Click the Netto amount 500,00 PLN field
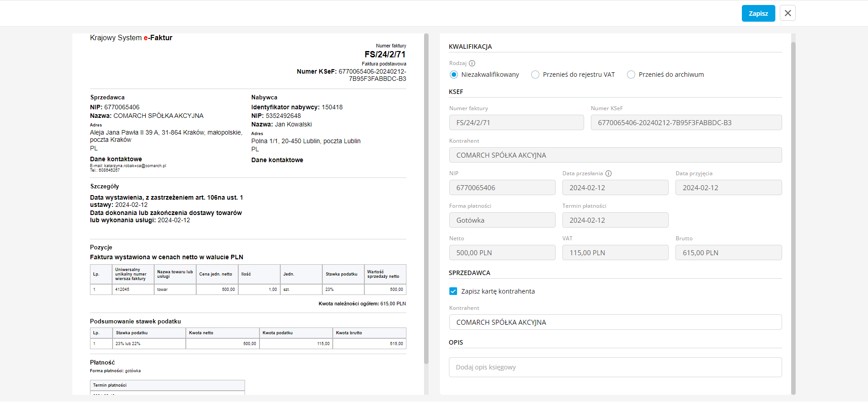 coord(502,252)
